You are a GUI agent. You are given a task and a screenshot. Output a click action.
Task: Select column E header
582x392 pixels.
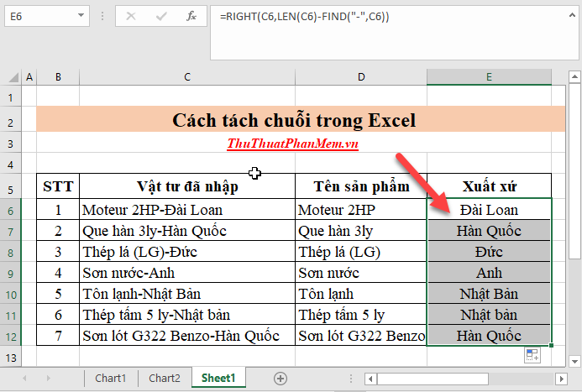pos(489,77)
